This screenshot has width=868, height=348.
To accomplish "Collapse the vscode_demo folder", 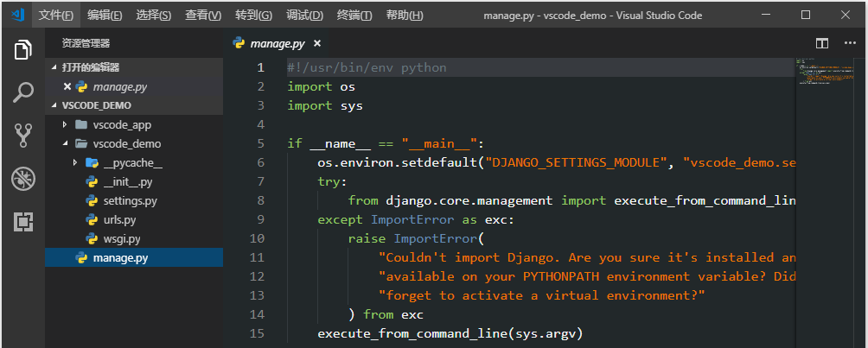I will click(x=65, y=143).
